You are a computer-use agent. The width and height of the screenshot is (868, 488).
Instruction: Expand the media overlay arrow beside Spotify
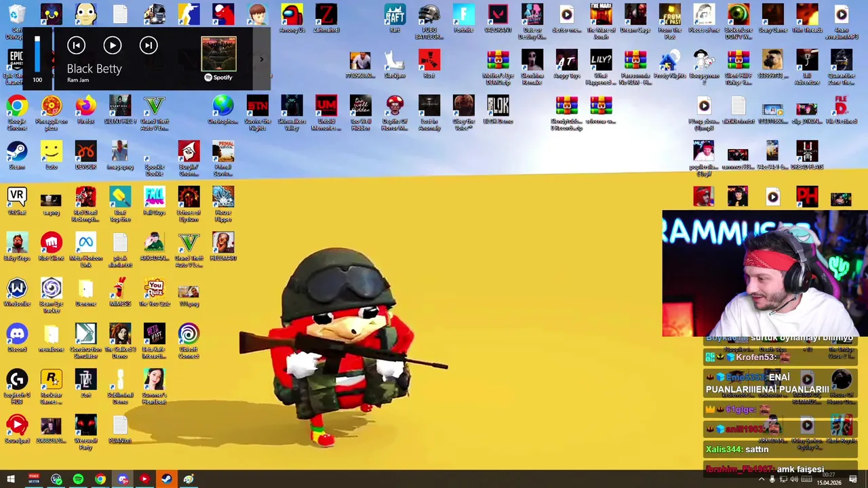click(261, 60)
